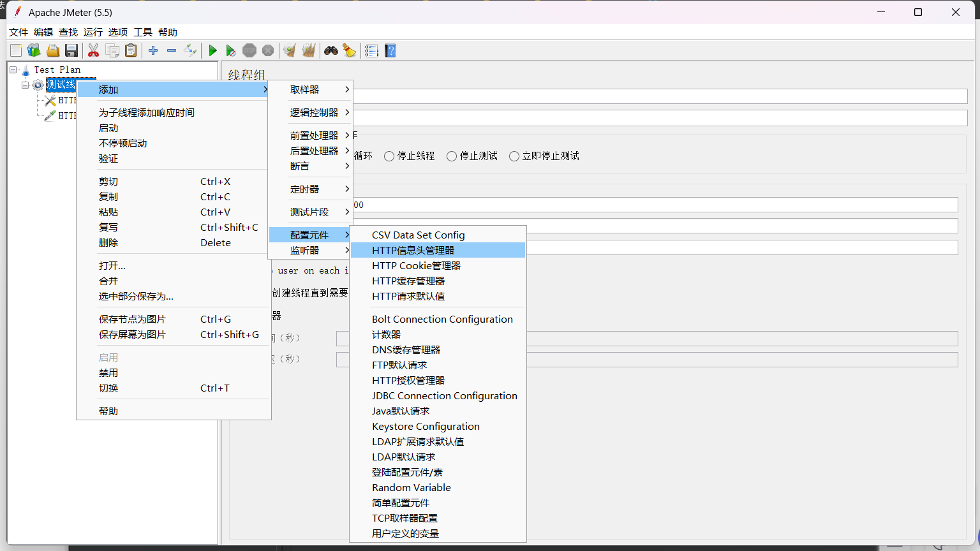Expand all nodes with plus icon
Screen dimensions: 980x551
click(153, 50)
